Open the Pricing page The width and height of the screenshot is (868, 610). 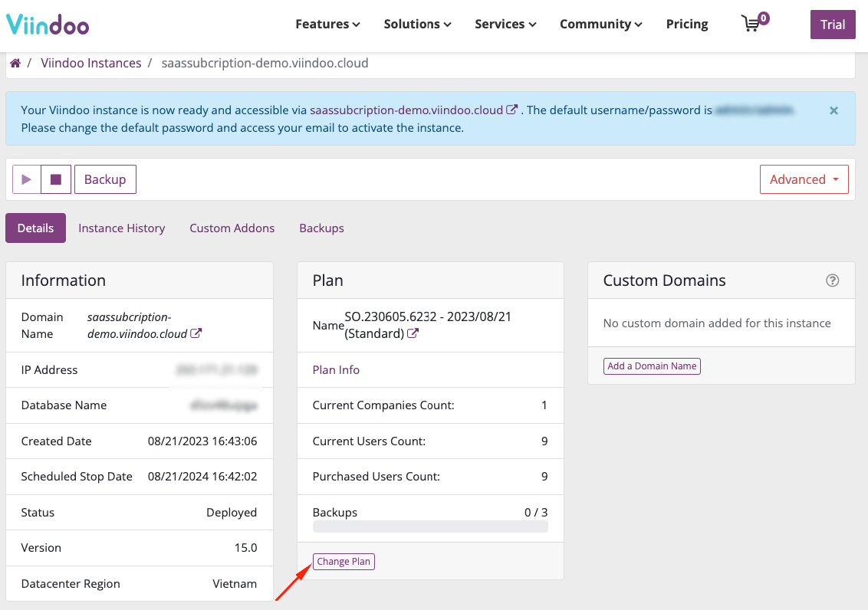[x=687, y=25]
